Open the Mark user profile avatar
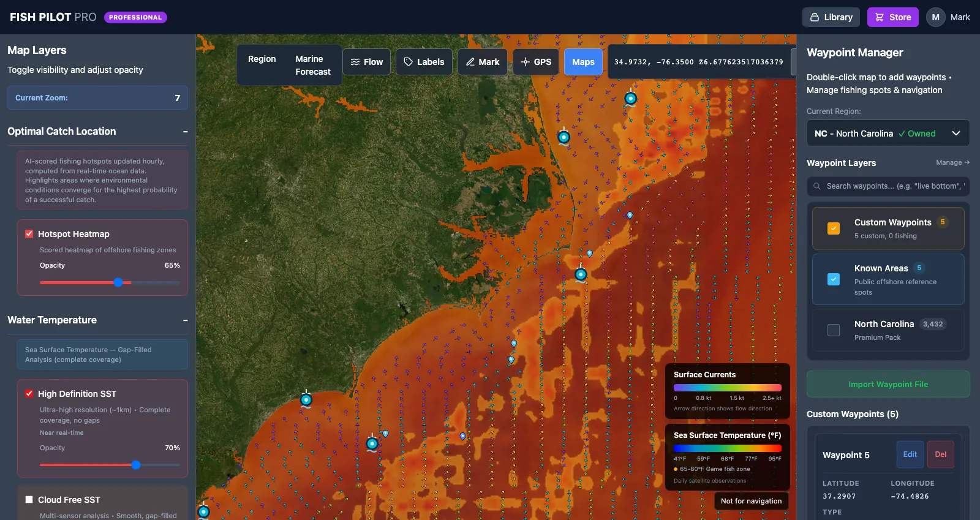The image size is (980, 520). (935, 17)
